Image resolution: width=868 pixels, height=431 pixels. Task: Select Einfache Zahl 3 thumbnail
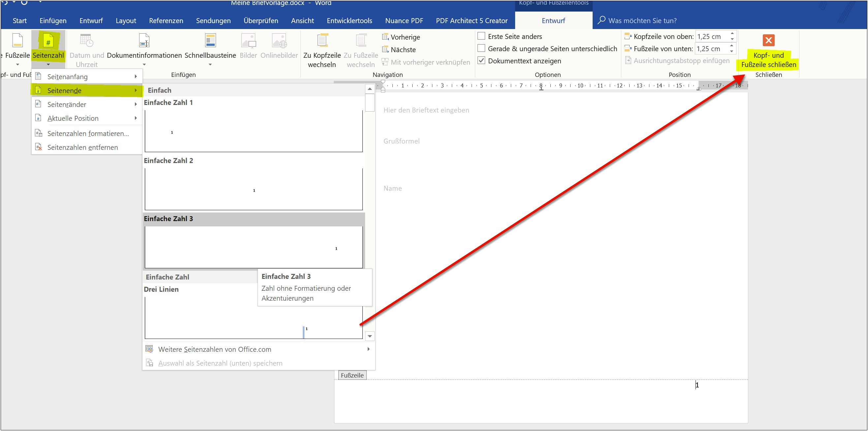pyautogui.click(x=254, y=247)
